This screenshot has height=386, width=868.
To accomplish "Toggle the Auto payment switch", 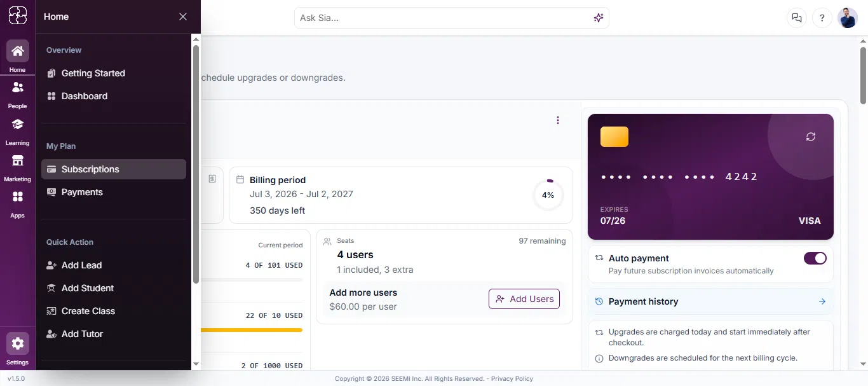I will (x=815, y=258).
